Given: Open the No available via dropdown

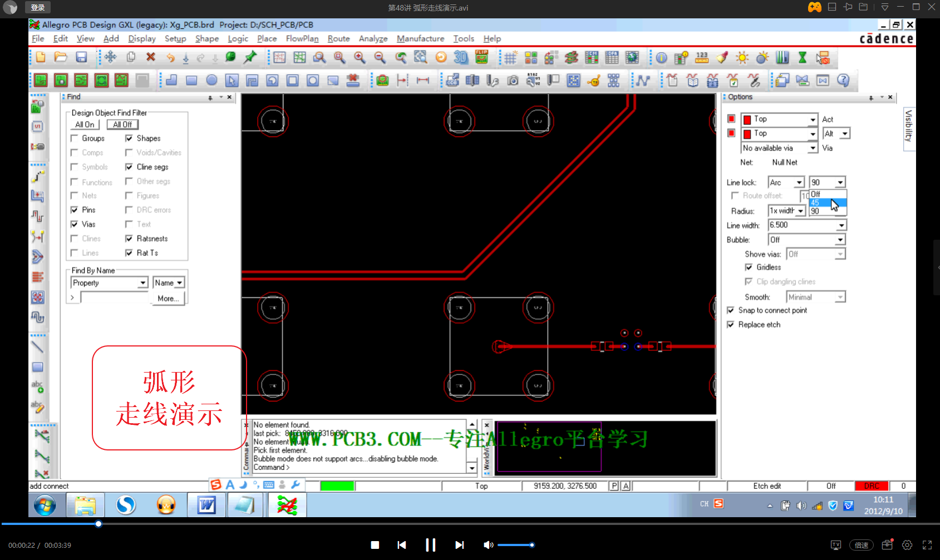Looking at the screenshot, I should (x=813, y=148).
